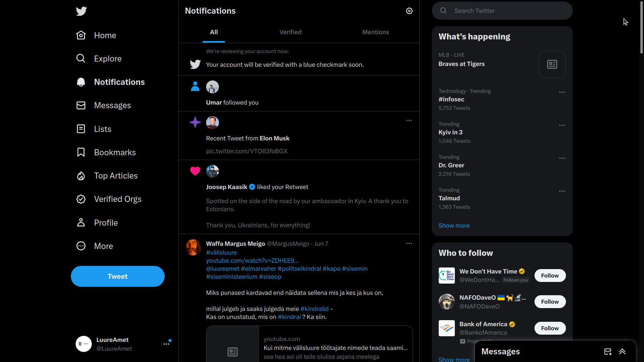Open pic.twitter.com/VTO63foBGX link
The image size is (644, 362).
click(x=247, y=151)
